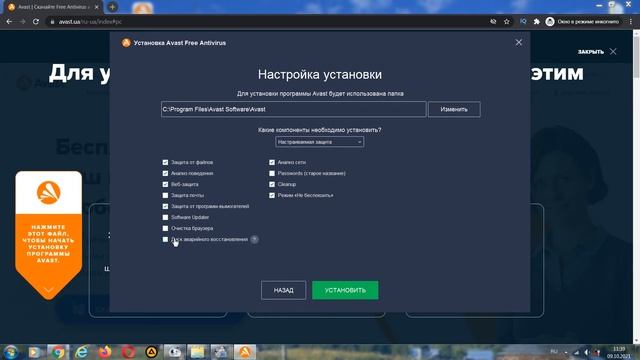Open Chrome three-dot menu

coord(631,22)
